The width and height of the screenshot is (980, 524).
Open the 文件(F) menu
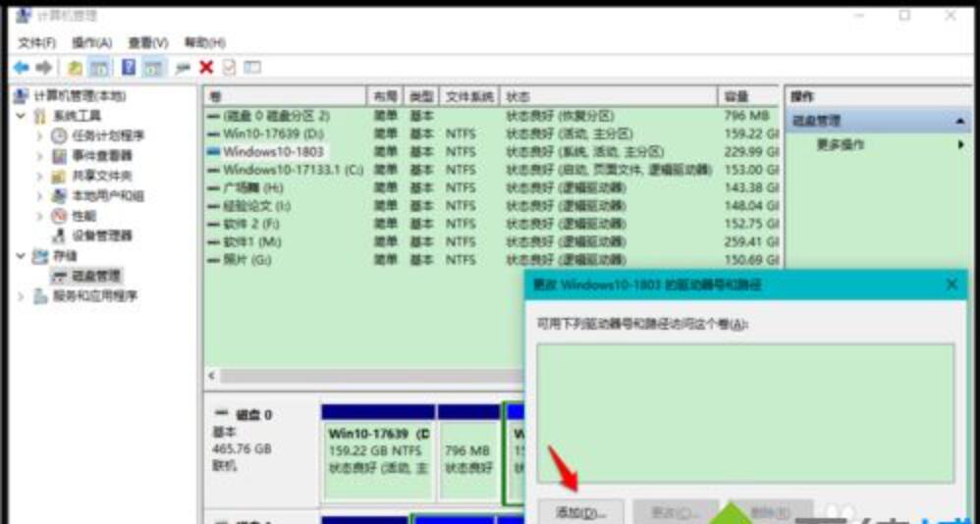[37, 42]
